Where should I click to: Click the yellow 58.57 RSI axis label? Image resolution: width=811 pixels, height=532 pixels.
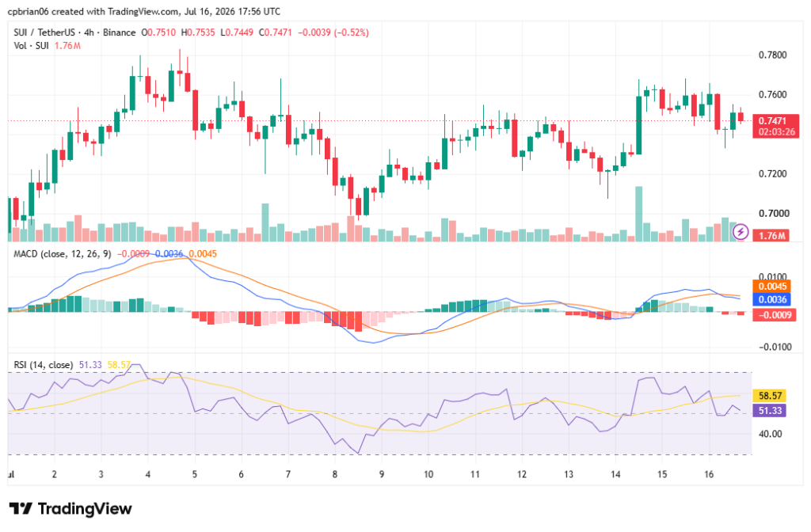(x=770, y=396)
